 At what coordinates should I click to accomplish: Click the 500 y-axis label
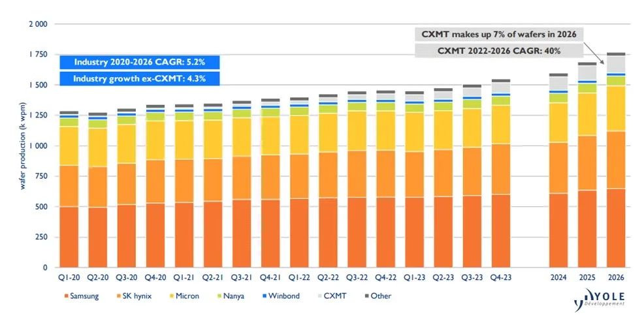click(x=40, y=207)
